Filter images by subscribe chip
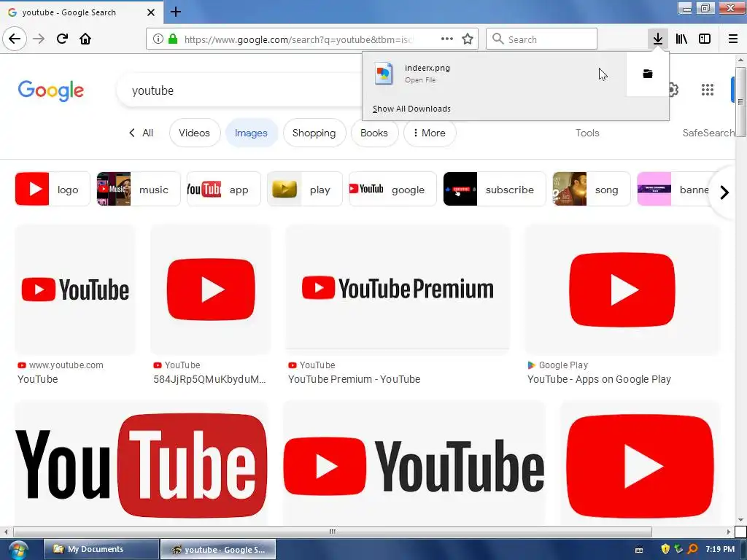This screenshot has height=560, width=747. click(x=494, y=189)
